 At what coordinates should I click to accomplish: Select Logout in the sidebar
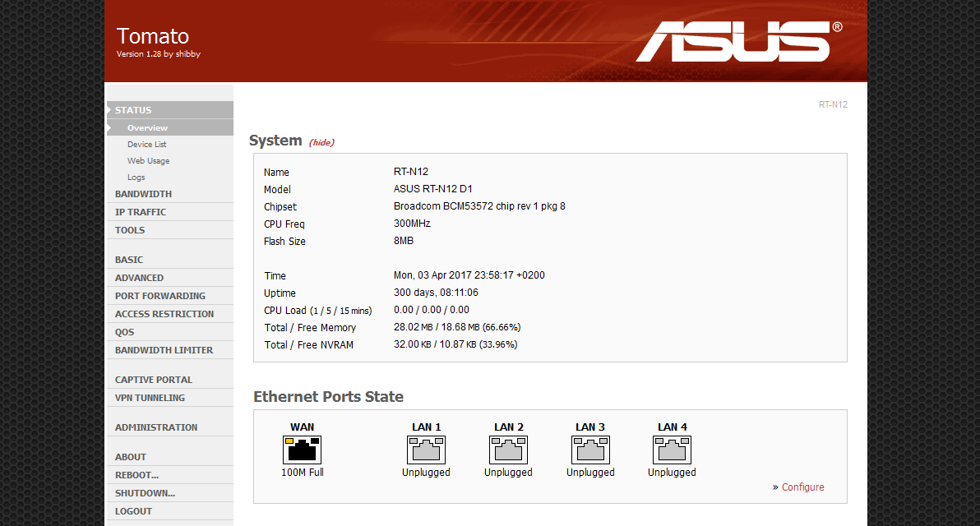[133, 511]
